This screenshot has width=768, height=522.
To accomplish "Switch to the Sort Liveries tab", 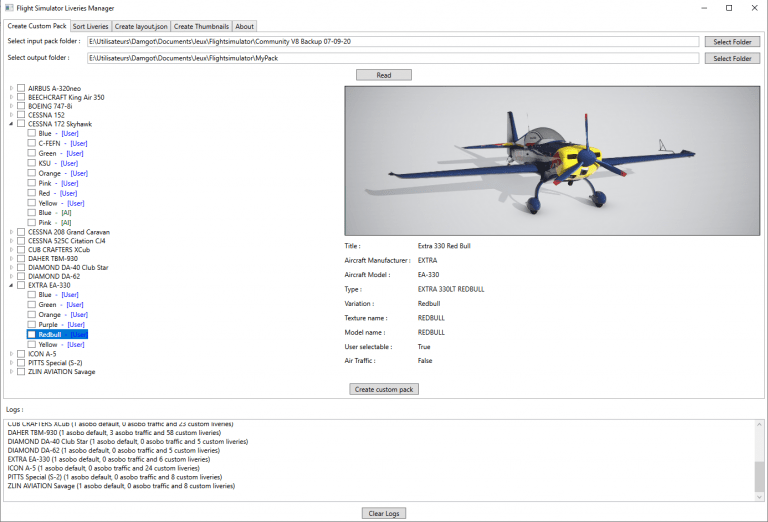I will [x=91, y=26].
